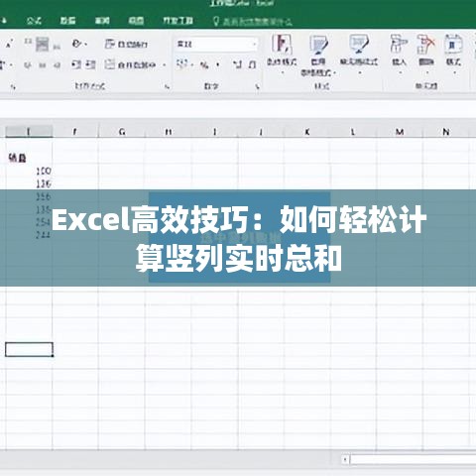Click 合并后居中 (Merge & Center)
The image size is (476, 476).
(x=130, y=64)
